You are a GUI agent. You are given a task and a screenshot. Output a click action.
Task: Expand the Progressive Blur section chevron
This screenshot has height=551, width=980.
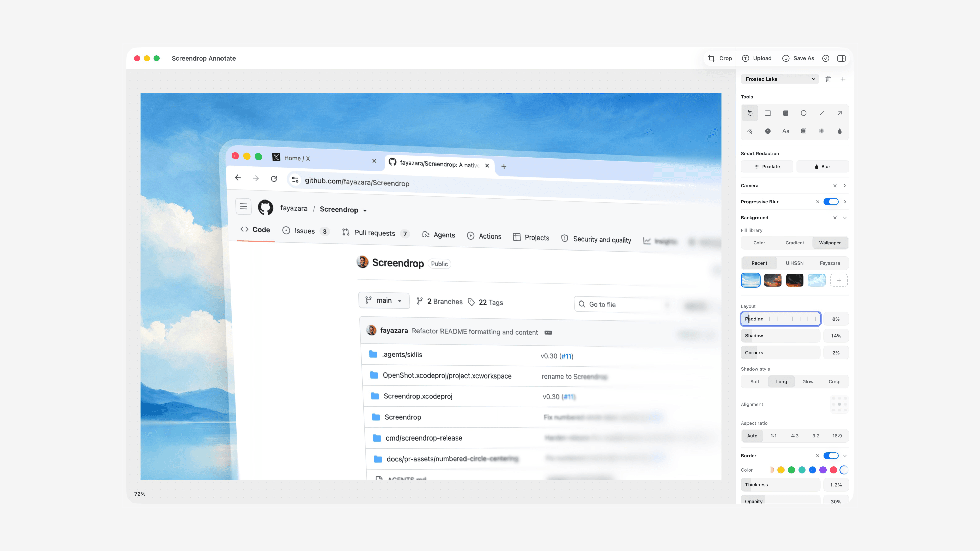[845, 202]
